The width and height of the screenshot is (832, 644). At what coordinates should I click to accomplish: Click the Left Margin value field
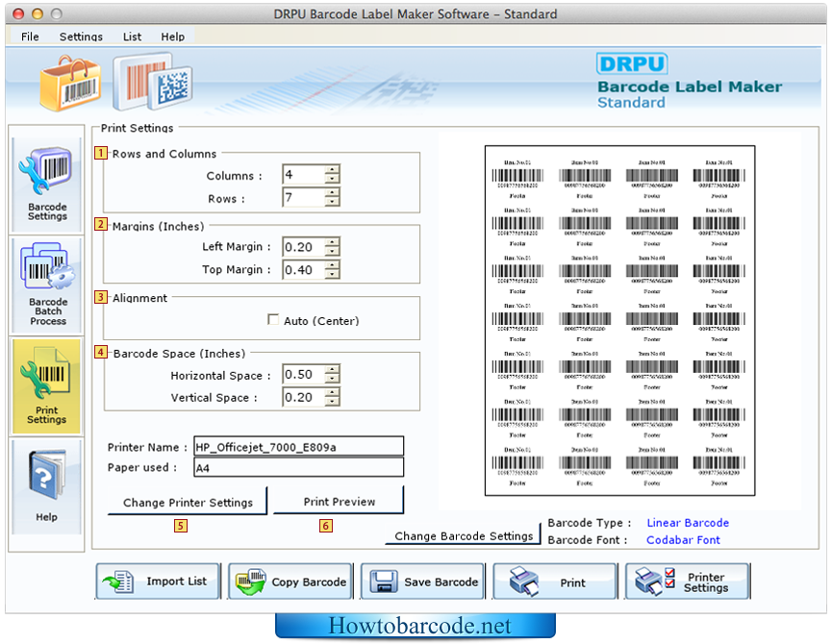304,246
